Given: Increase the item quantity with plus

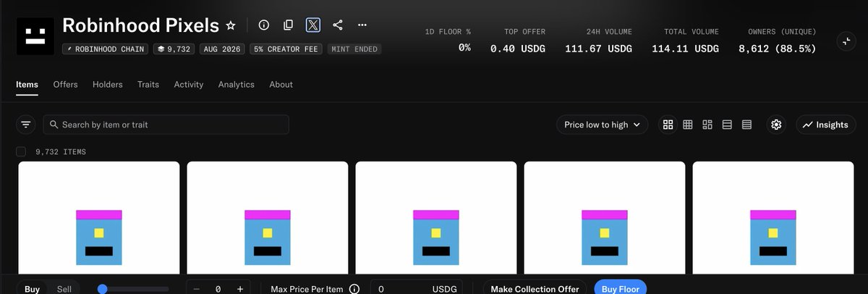Looking at the screenshot, I should 240,289.
